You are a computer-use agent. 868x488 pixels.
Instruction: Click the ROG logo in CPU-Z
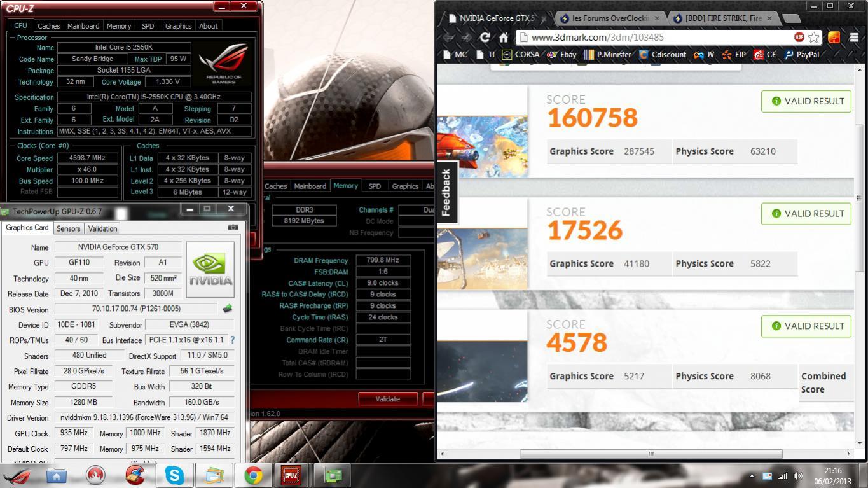pos(224,64)
